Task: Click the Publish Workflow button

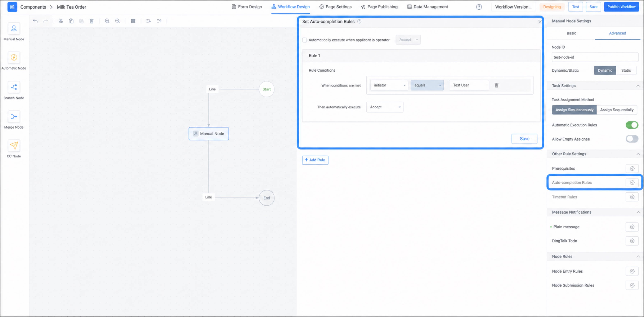Action: click(x=621, y=7)
